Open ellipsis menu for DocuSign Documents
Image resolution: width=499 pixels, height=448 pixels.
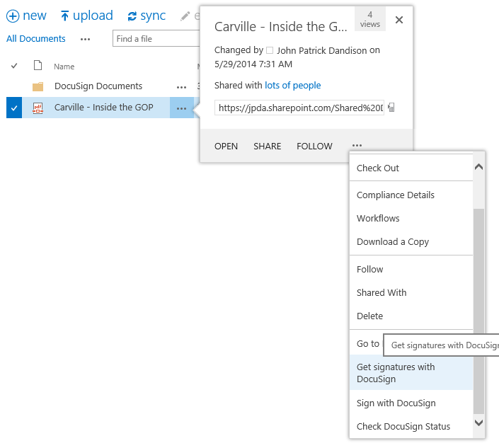click(181, 87)
